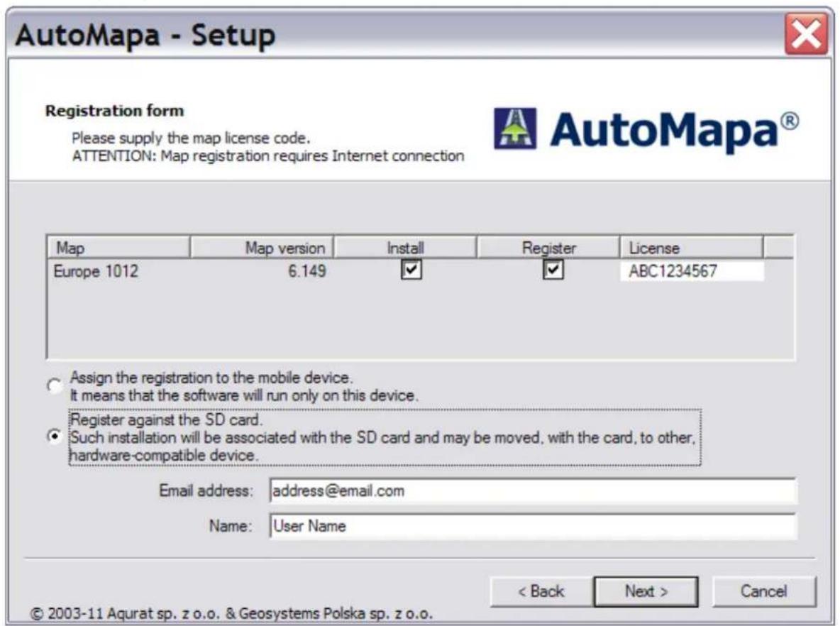Viewport: 840px width, 626px height.
Task: Select the Europe 1012 map row
Action: coord(420,270)
